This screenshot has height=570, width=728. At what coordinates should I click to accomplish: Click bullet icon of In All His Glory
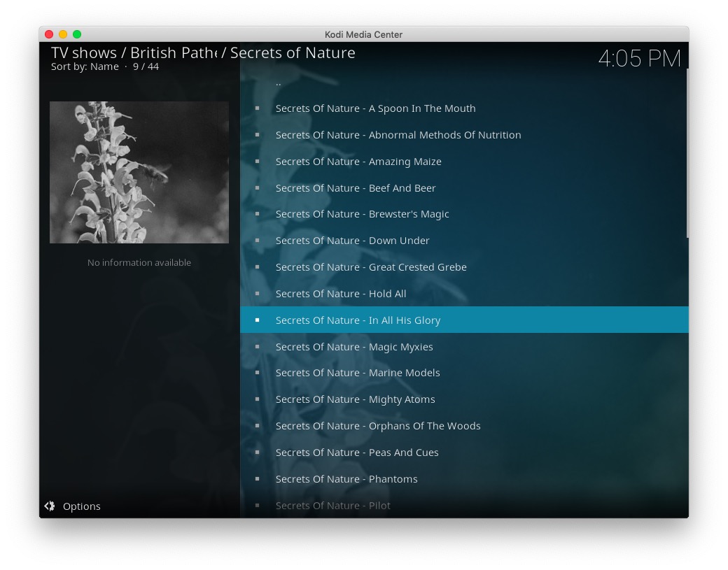[x=257, y=320]
